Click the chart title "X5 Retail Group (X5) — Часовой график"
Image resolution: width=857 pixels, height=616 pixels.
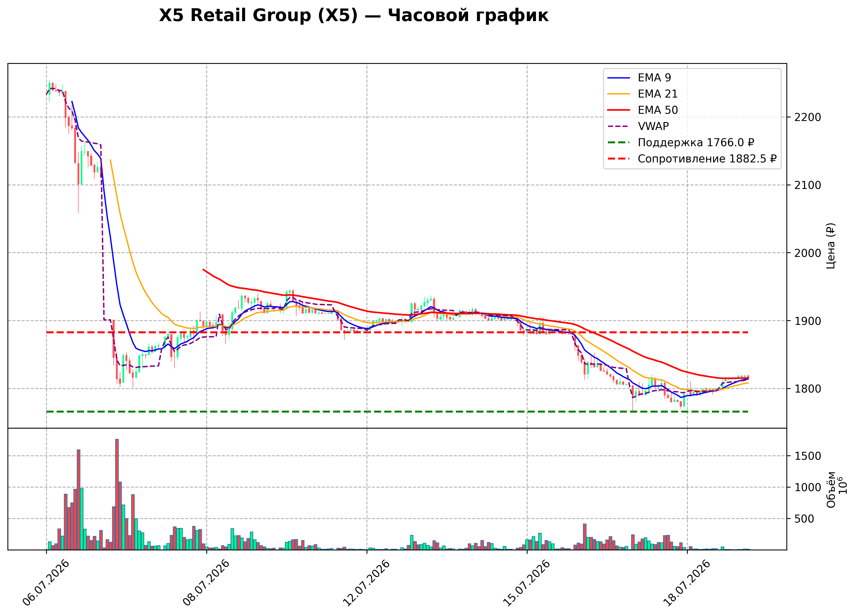[x=353, y=15]
